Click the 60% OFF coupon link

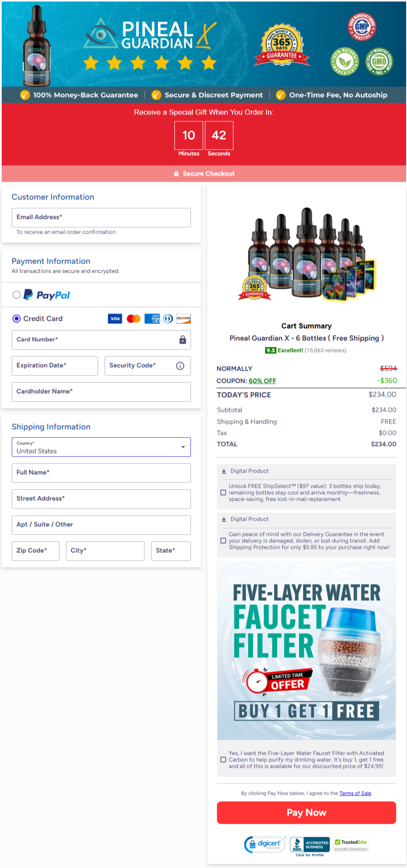click(x=263, y=381)
